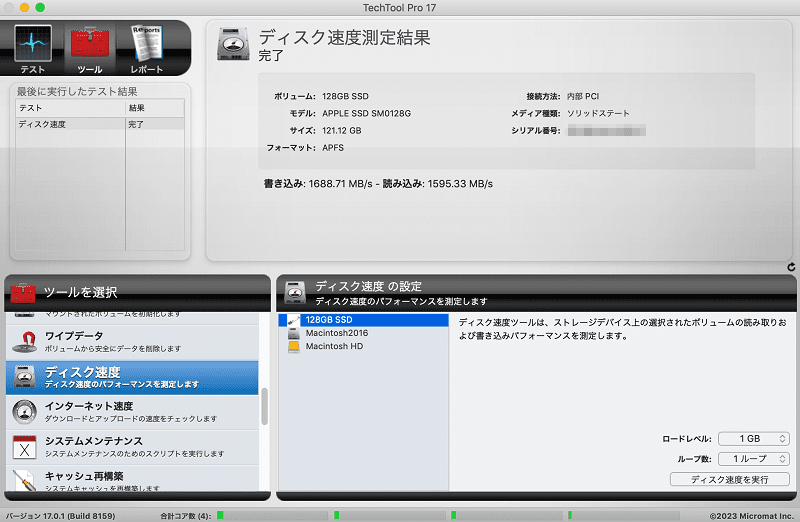This screenshot has height=522, width=800.
Task: Click the ソリッドステート media type value
Action: (598, 113)
